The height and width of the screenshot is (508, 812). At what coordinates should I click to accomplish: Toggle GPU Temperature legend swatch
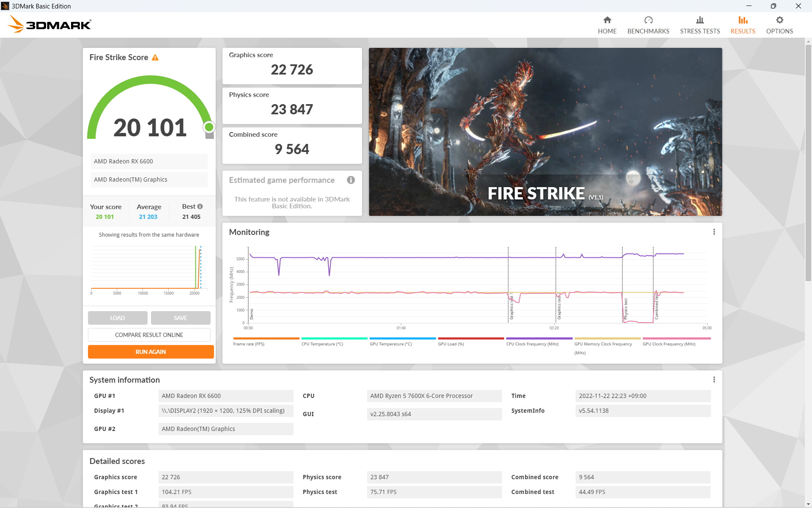pos(403,338)
